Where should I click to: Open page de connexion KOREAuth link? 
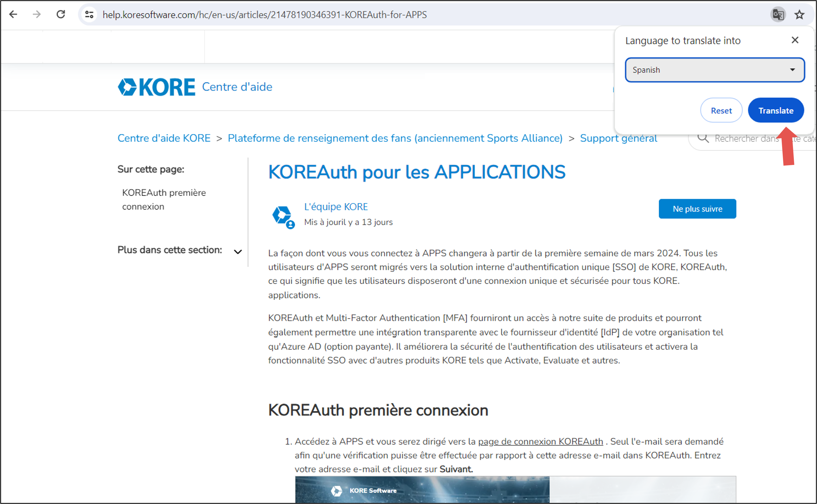pos(540,441)
